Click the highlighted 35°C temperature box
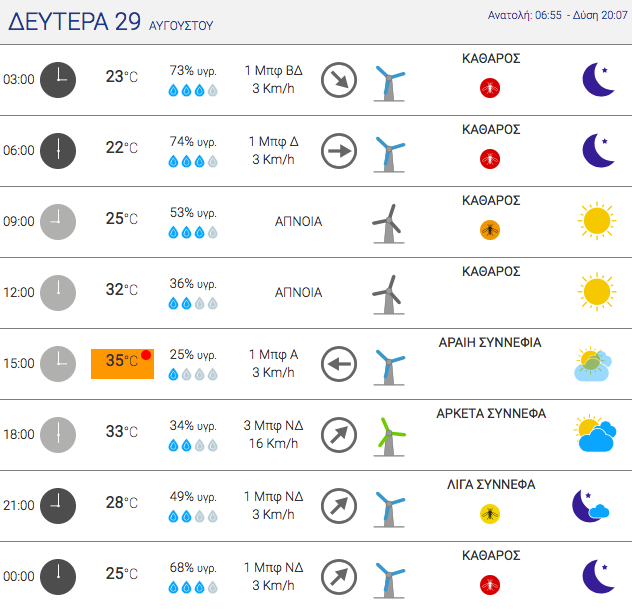The height and width of the screenshot is (611, 632). 123,364
